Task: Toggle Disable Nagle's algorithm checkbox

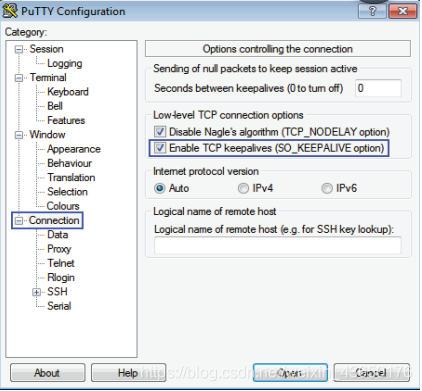Action: (x=160, y=132)
